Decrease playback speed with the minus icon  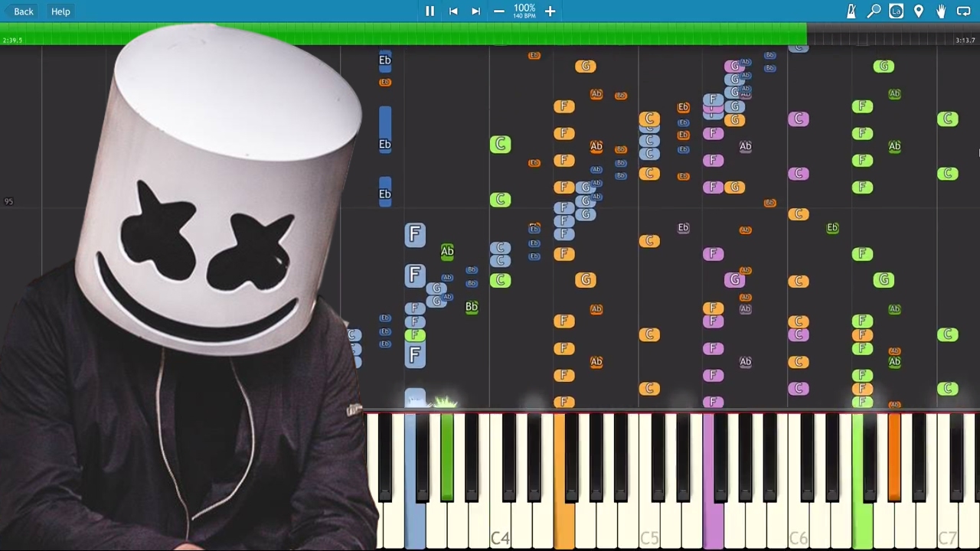pos(499,11)
